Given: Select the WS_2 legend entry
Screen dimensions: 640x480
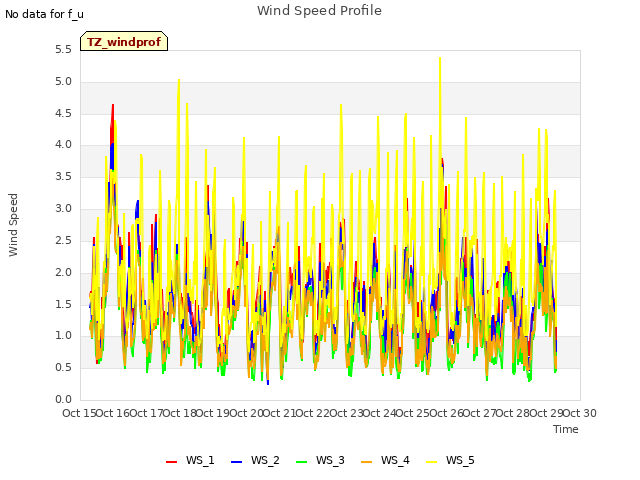Looking at the screenshot, I should (x=255, y=460).
